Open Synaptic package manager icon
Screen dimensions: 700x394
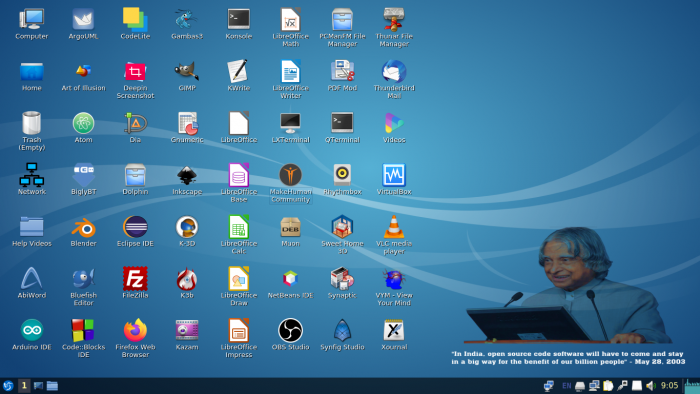tap(342, 278)
